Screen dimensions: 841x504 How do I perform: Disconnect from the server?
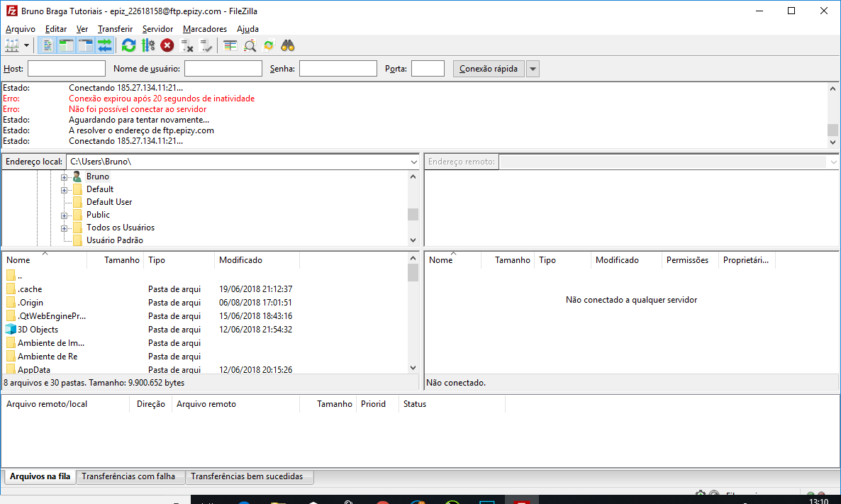pyautogui.click(x=186, y=45)
